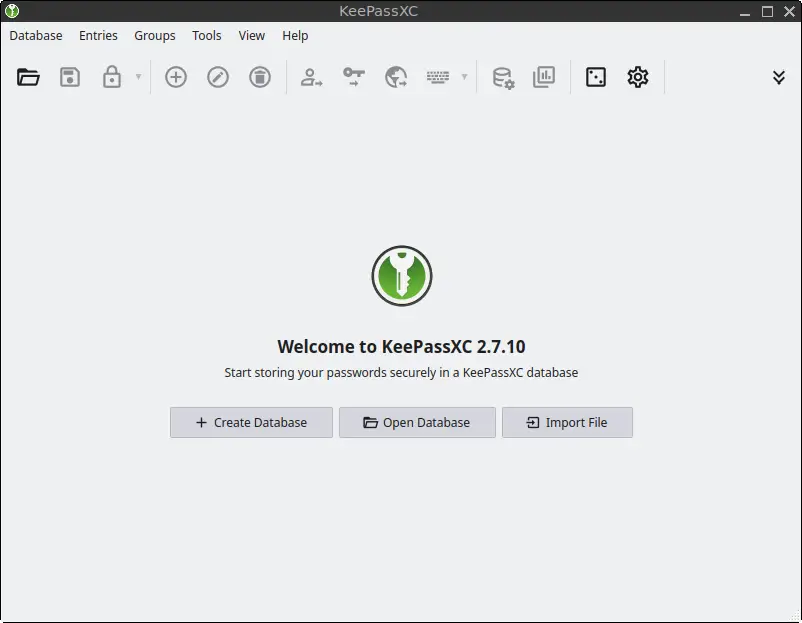This screenshot has width=802, height=623.
Task: Open the Entries menu
Action: [x=98, y=35]
